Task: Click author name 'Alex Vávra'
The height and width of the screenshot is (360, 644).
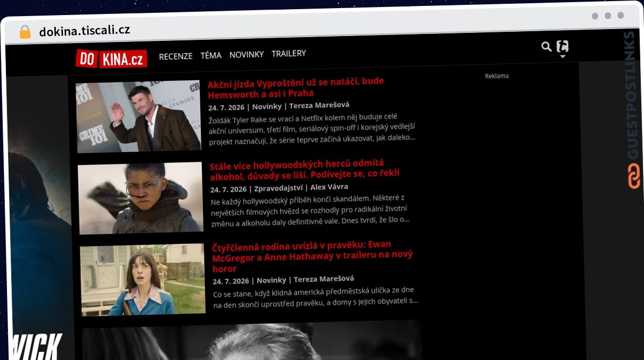Action: [329, 187]
